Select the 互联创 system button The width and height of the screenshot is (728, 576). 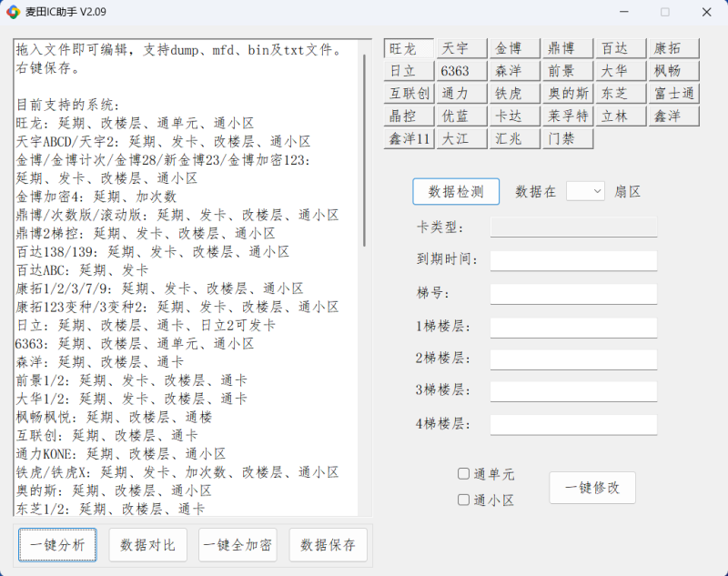point(409,94)
